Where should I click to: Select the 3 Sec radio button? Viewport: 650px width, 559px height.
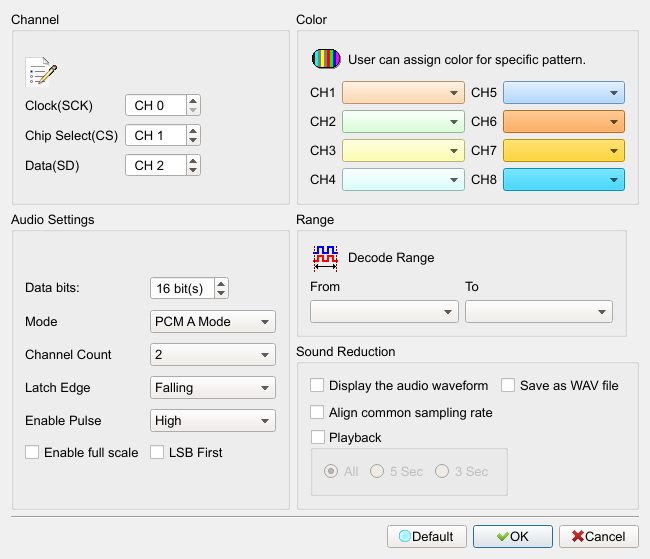(442, 472)
